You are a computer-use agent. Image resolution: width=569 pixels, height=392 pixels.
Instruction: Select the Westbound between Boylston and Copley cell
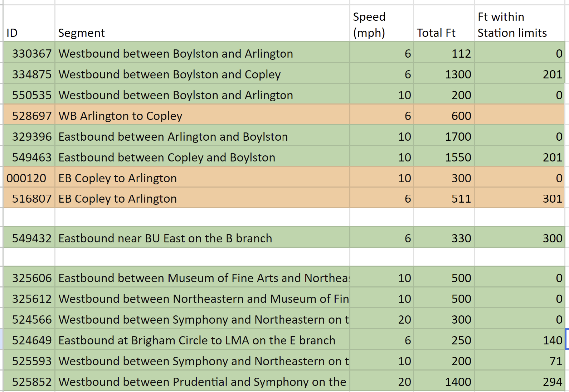202,74
